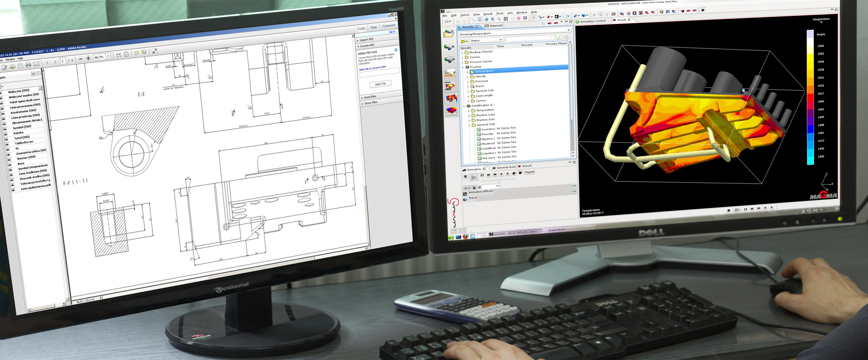868x360 pixels.
Task: Click the Playlist button
Action: 529,172
